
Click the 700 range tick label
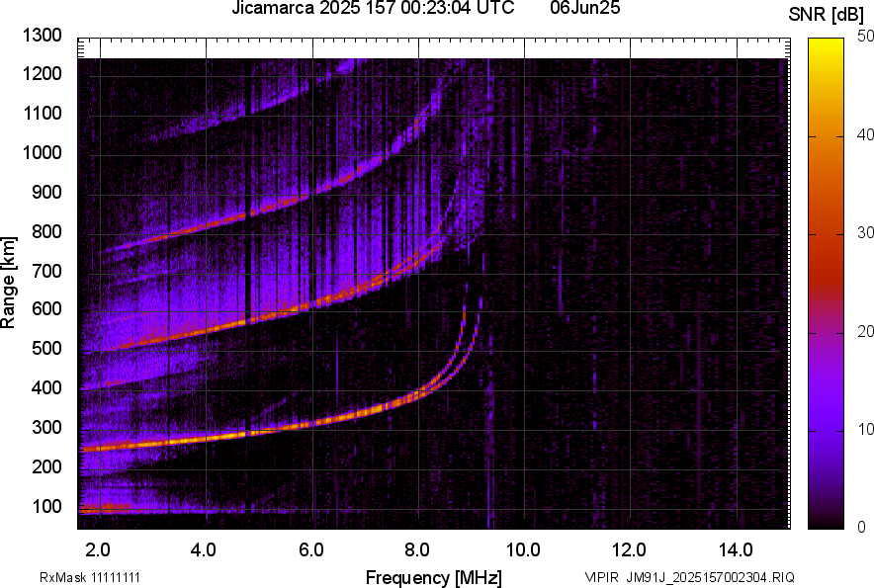click(46, 271)
